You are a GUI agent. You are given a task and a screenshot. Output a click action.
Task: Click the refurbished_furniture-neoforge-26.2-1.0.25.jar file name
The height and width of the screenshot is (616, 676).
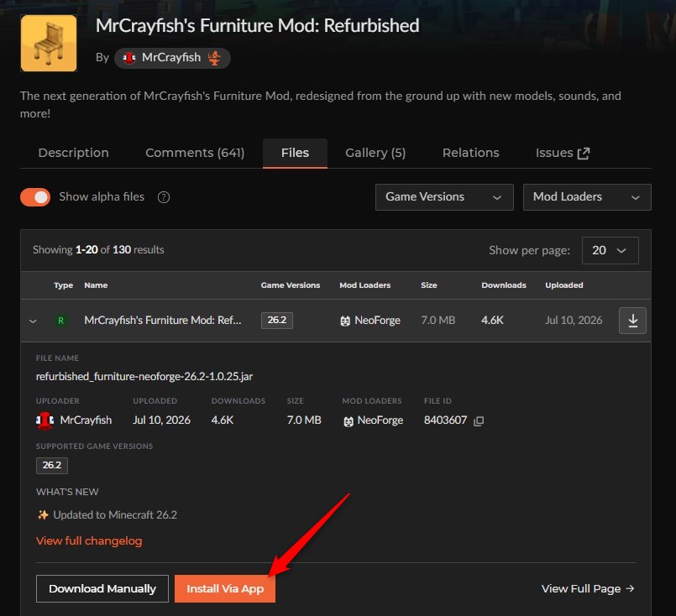coord(144,377)
